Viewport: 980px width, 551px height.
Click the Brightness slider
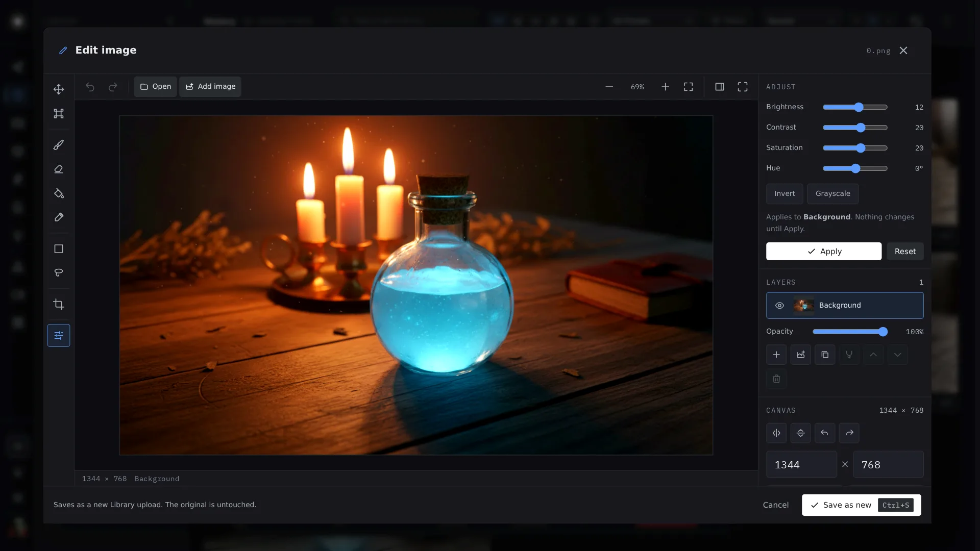(x=855, y=107)
